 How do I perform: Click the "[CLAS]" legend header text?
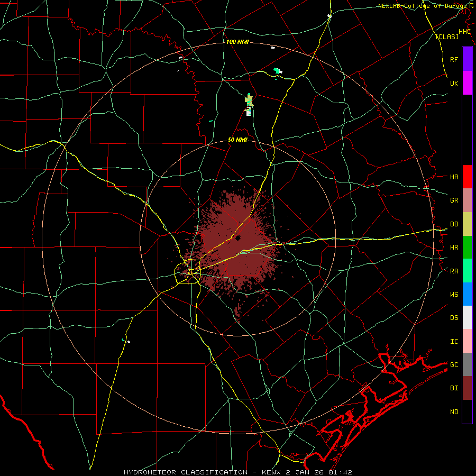pyautogui.click(x=447, y=36)
